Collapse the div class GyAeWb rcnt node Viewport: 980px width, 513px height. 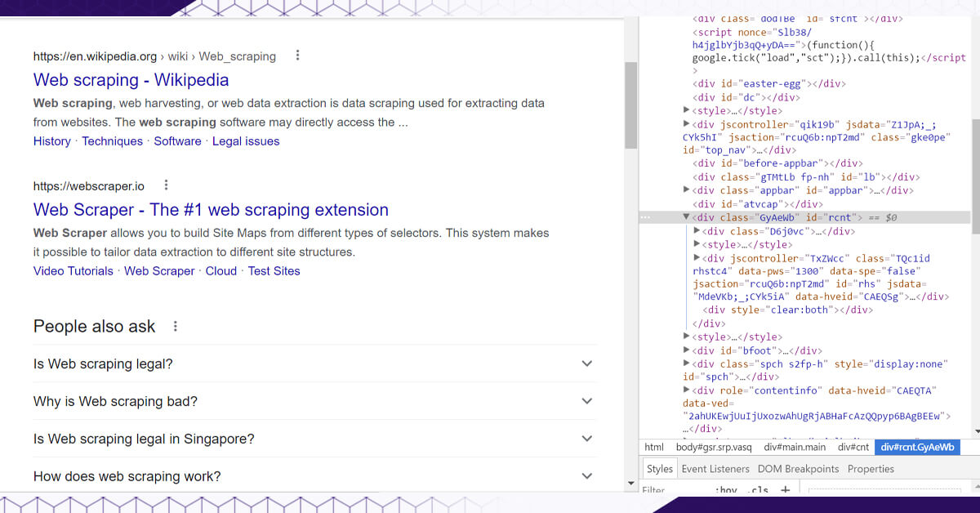click(687, 217)
